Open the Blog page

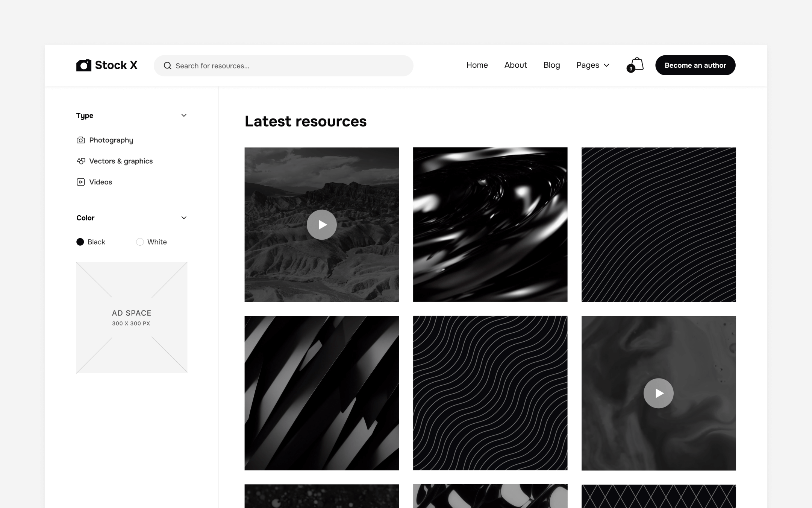(x=551, y=65)
